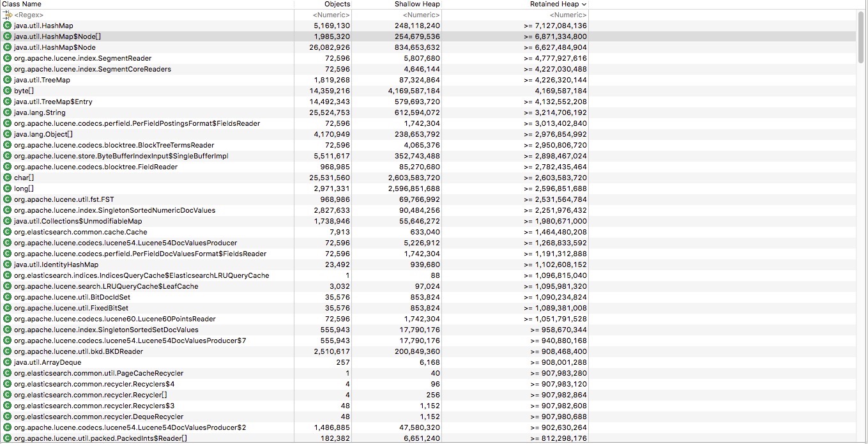868x444 pixels.
Task: Select the PerFieldDocValuesFormat$FieldsReader row
Action: pyautogui.click(x=428, y=254)
